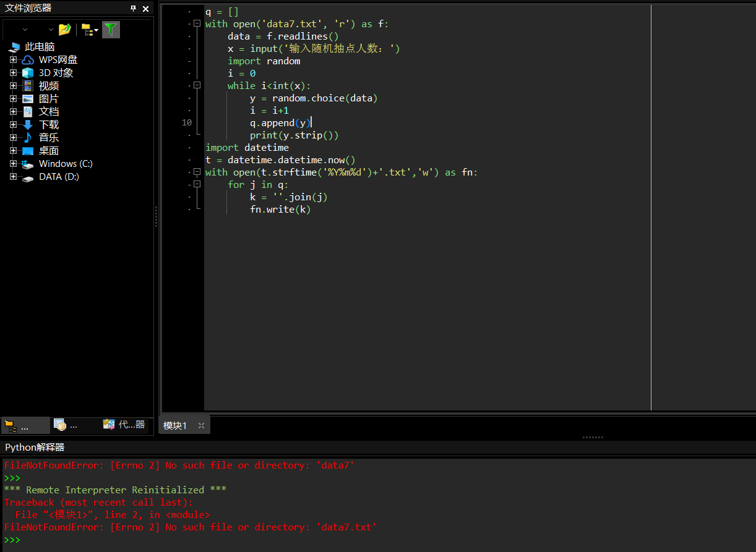The image size is (756, 552).
Task: Select the 下载 downloads folder
Action: click(x=49, y=125)
